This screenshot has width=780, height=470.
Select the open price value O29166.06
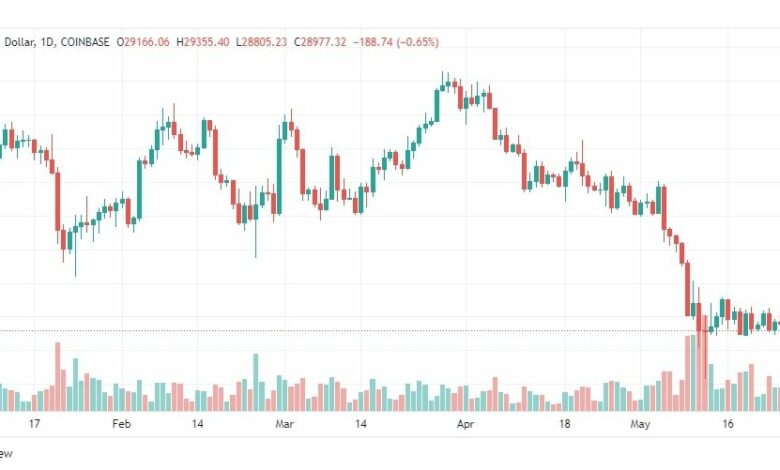pyautogui.click(x=143, y=42)
